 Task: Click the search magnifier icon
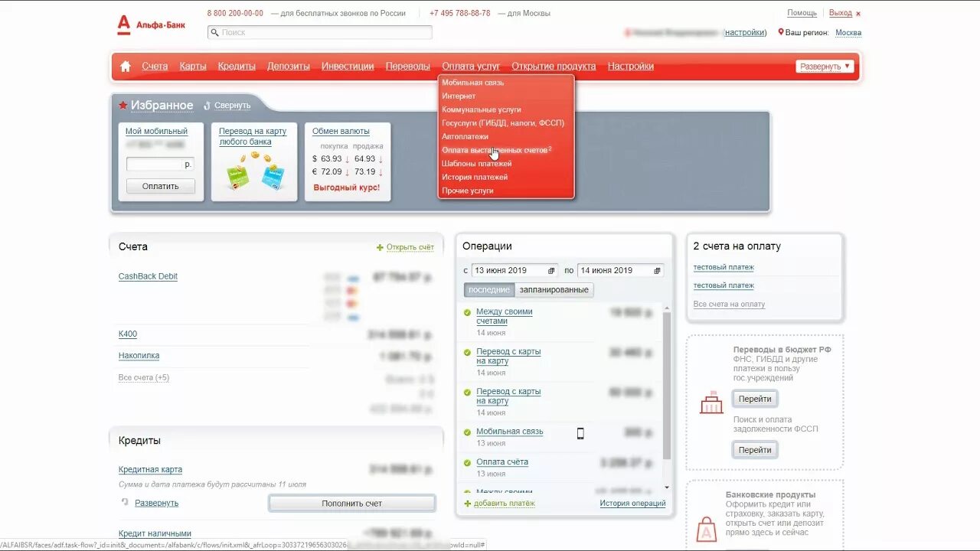tap(214, 32)
